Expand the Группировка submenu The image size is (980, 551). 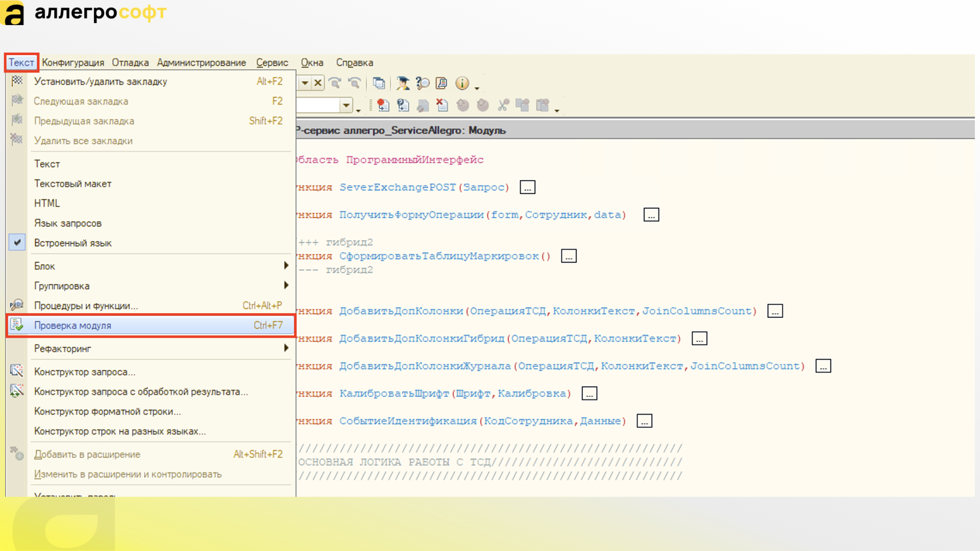tap(151, 286)
